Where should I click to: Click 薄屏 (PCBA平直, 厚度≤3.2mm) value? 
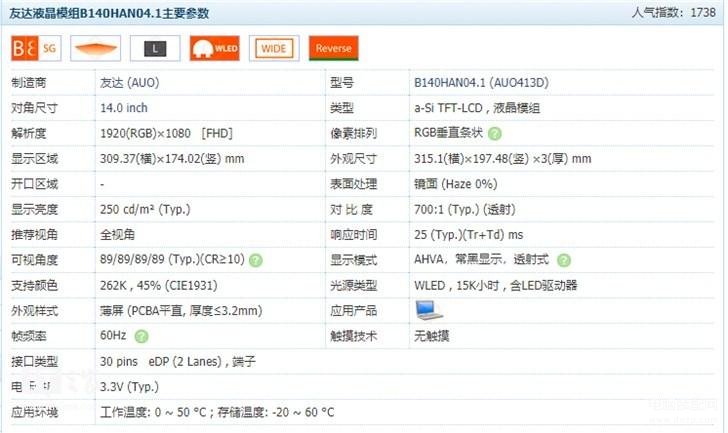181,310
